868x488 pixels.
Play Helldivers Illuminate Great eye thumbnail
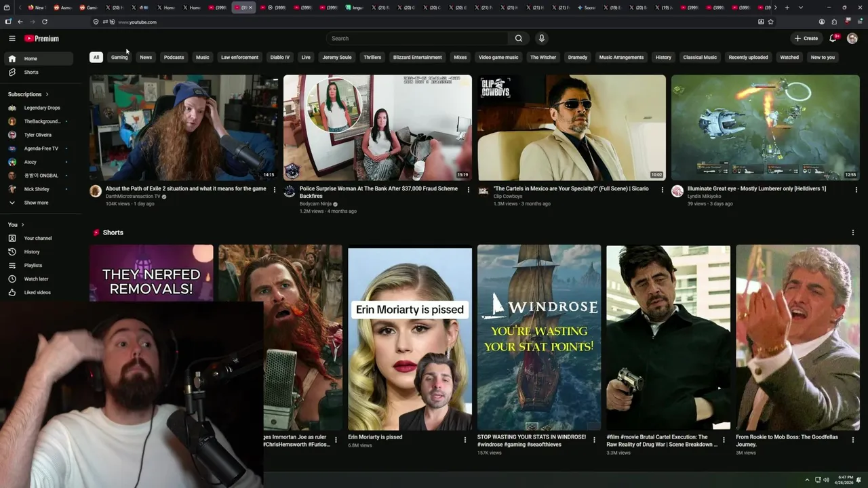pos(766,127)
